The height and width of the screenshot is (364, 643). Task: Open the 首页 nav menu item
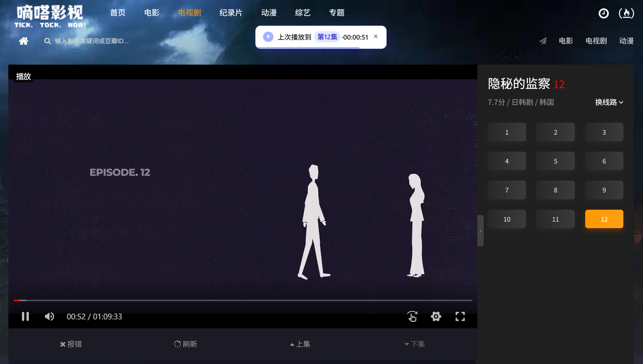pyautogui.click(x=118, y=13)
